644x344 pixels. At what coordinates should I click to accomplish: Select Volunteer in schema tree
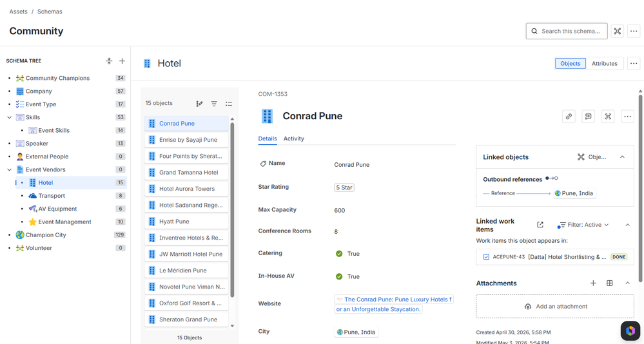(39, 248)
